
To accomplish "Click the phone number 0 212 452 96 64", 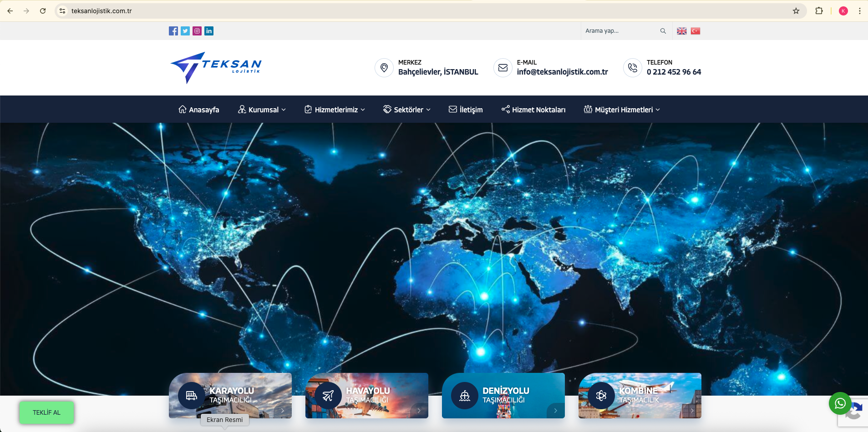I will click(x=674, y=72).
